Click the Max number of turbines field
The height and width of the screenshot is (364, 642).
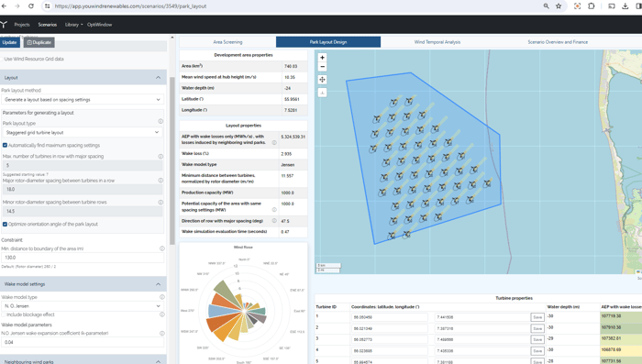[x=83, y=165]
